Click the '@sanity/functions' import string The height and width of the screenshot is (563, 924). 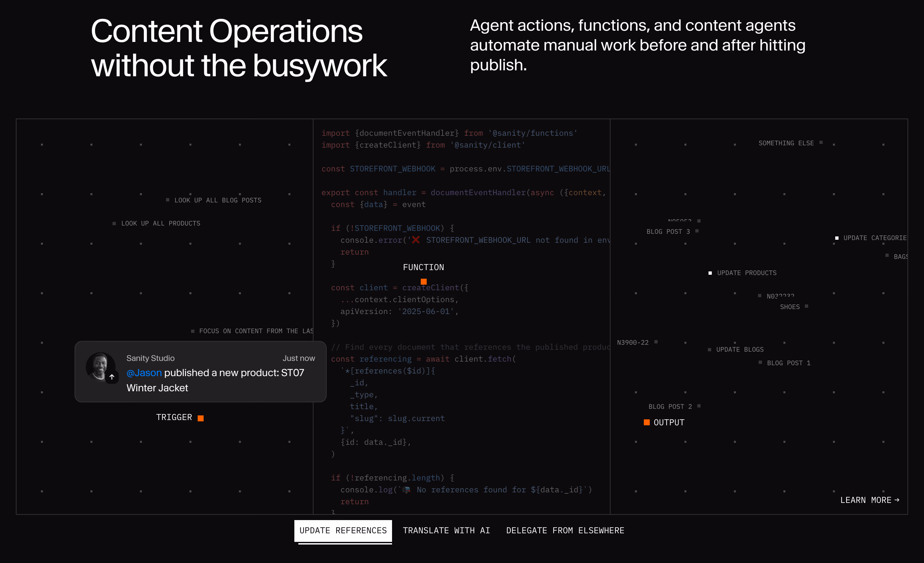click(x=533, y=133)
